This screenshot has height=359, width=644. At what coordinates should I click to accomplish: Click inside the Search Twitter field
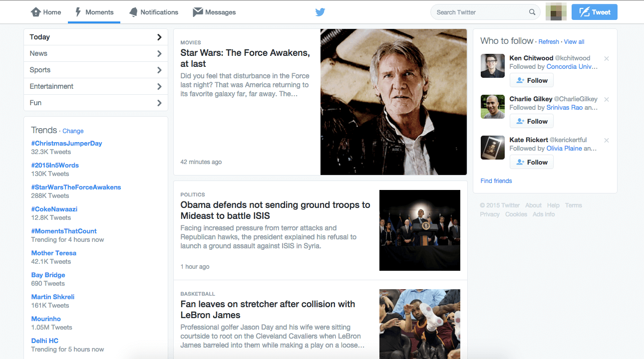click(485, 12)
